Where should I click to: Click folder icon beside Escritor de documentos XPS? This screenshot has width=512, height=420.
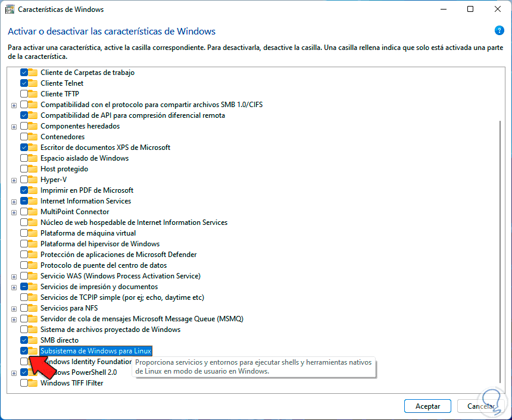click(x=33, y=148)
